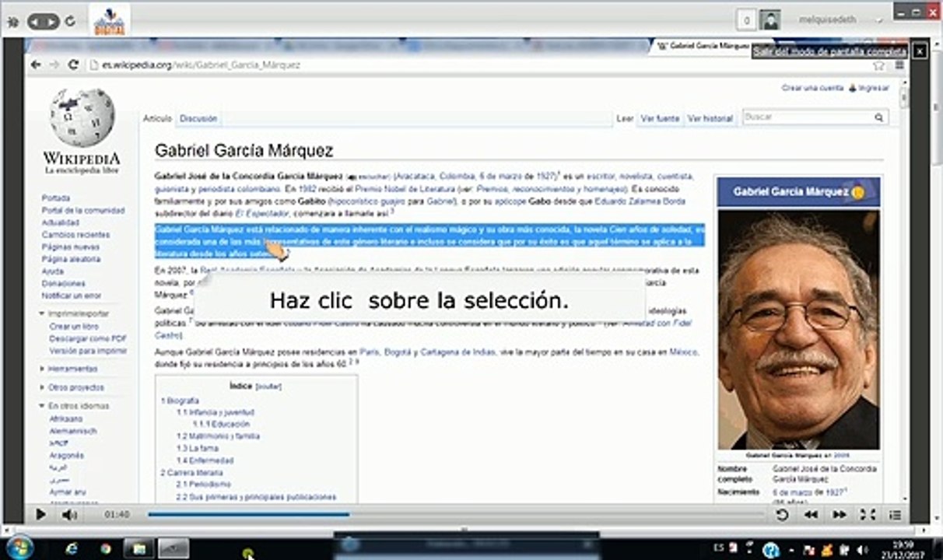Image resolution: width=943 pixels, height=560 pixels.
Task: Mute the video player speaker icon
Action: coord(69,514)
